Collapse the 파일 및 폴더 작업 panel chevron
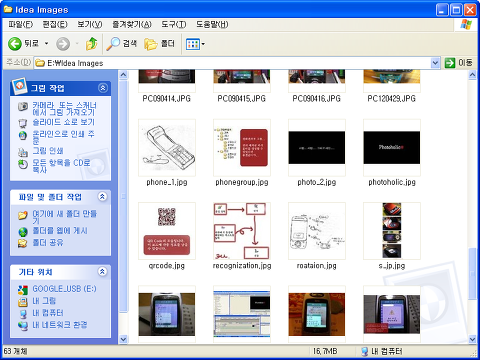Image resolution: width=480 pixels, height=360 pixels. 103,197
